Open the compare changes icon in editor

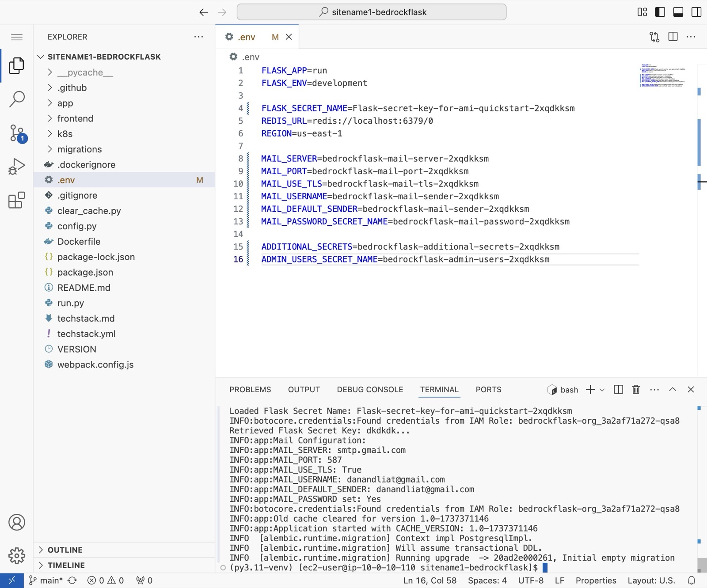[654, 37]
